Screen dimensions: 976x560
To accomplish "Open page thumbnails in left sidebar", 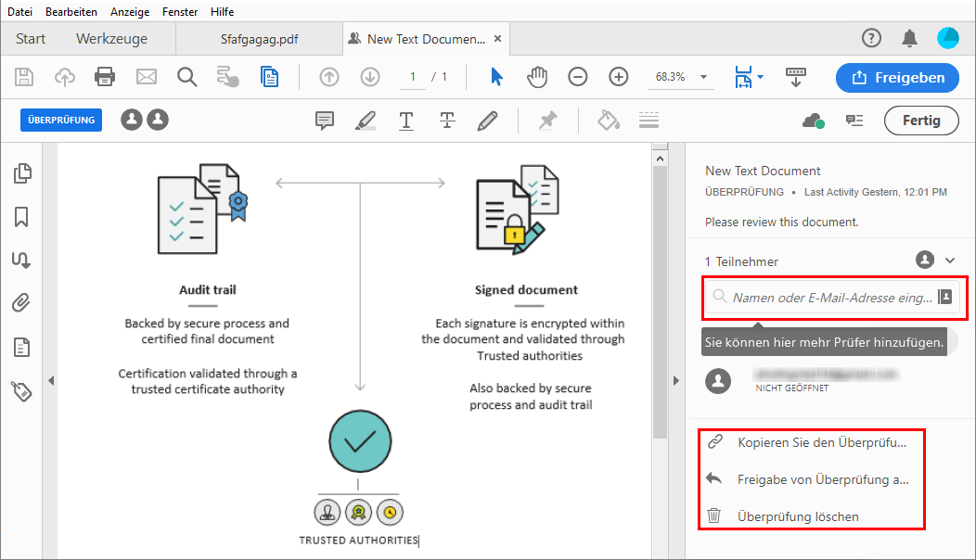I will [21, 173].
